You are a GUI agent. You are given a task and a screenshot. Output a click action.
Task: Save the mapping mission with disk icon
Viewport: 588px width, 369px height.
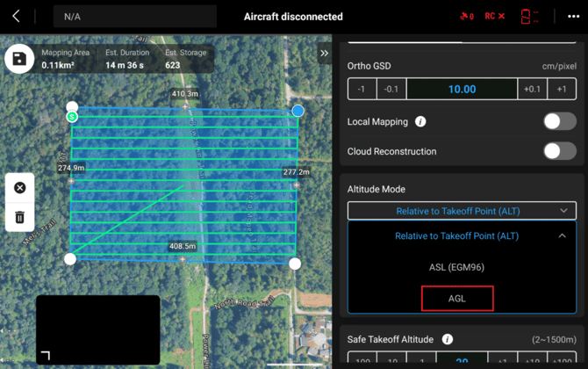click(x=19, y=60)
